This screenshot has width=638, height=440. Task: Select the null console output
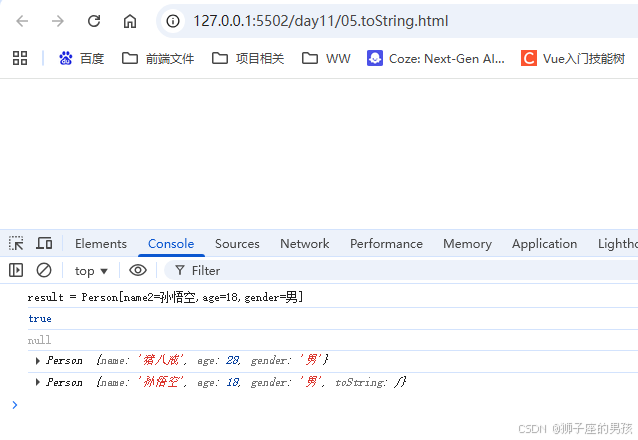click(39, 340)
